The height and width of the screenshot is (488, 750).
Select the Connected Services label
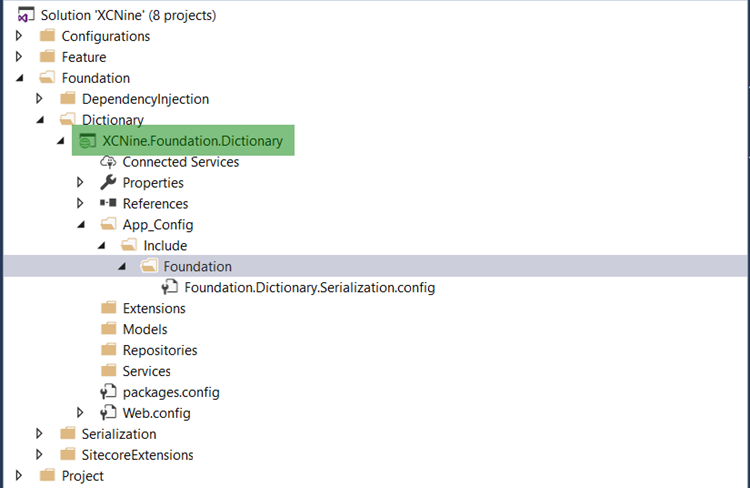[x=180, y=162]
